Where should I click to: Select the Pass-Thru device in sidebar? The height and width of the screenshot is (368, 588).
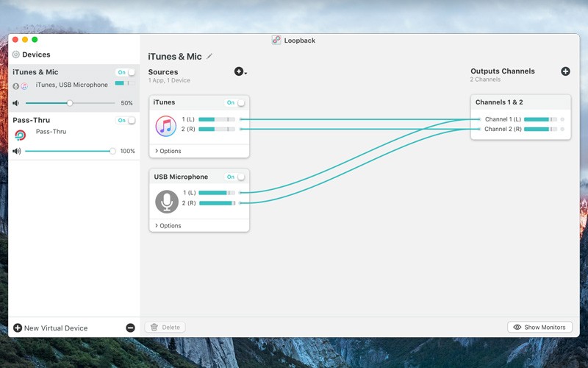point(74,136)
